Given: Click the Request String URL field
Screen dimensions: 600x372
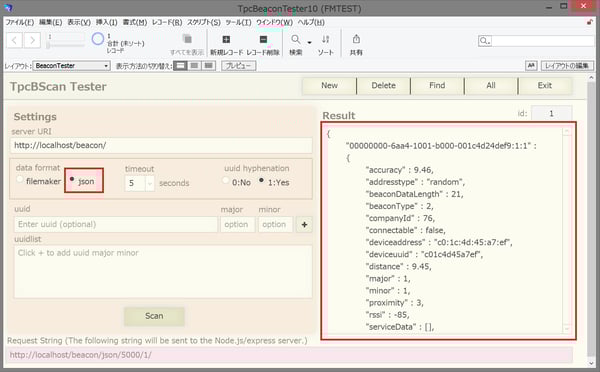Looking at the screenshot, I should (290, 355).
